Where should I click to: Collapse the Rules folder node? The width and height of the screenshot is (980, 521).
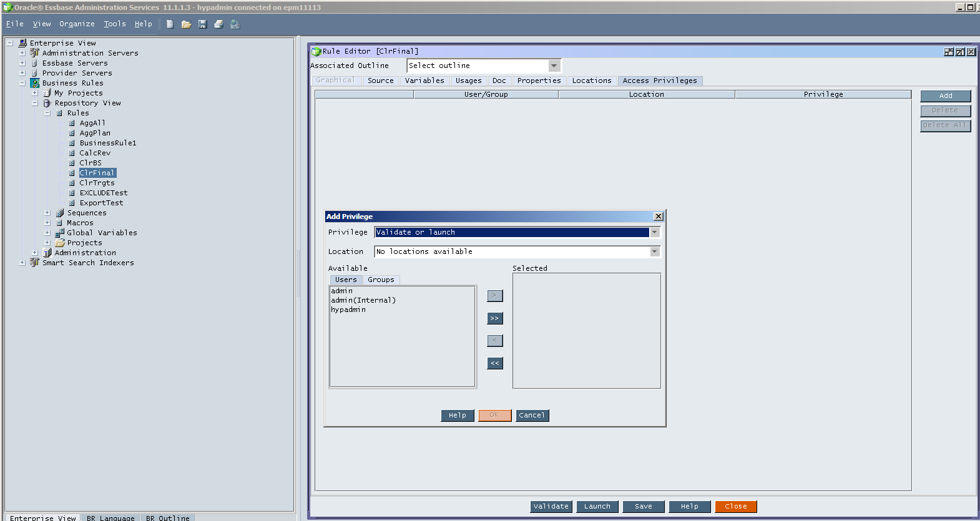(47, 113)
